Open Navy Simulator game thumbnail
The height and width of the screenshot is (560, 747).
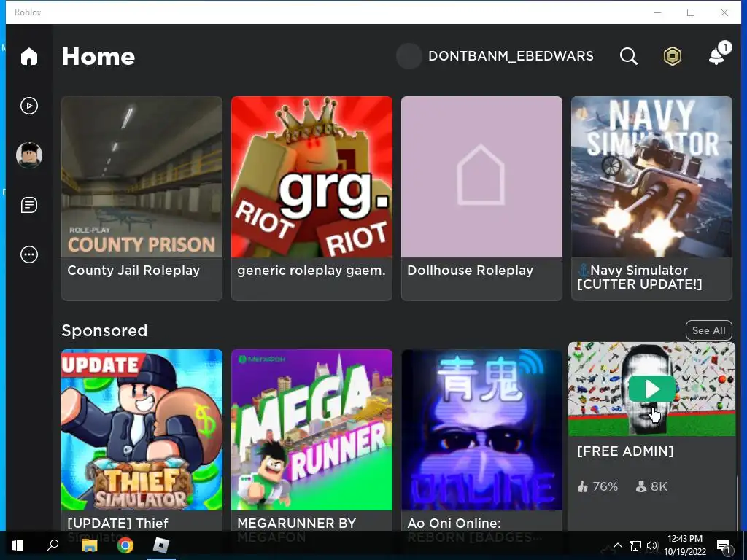click(x=651, y=176)
